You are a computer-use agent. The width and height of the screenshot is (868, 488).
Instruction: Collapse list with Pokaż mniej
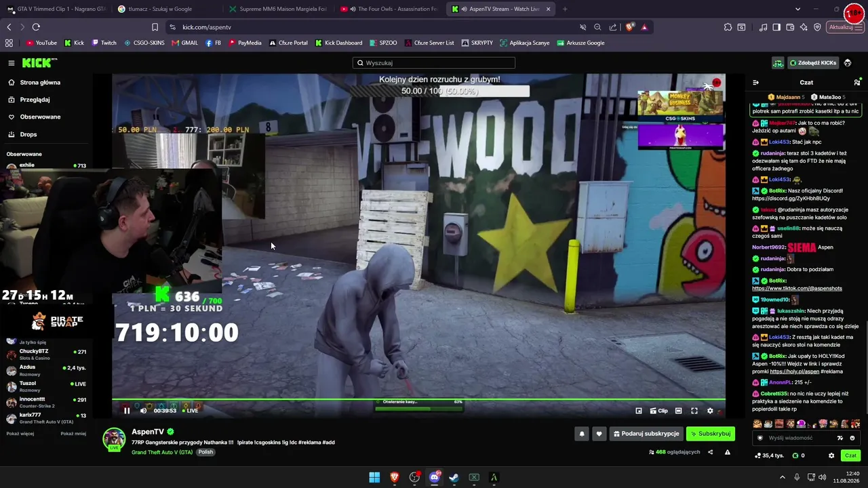coord(73,434)
